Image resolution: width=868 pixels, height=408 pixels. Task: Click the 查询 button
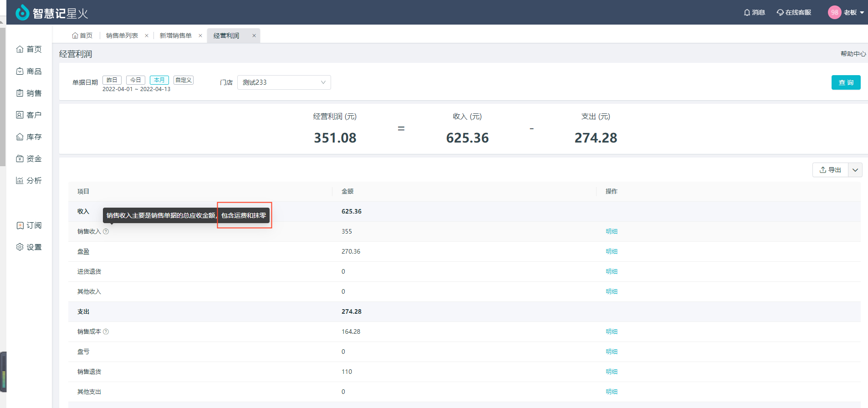[x=846, y=82]
